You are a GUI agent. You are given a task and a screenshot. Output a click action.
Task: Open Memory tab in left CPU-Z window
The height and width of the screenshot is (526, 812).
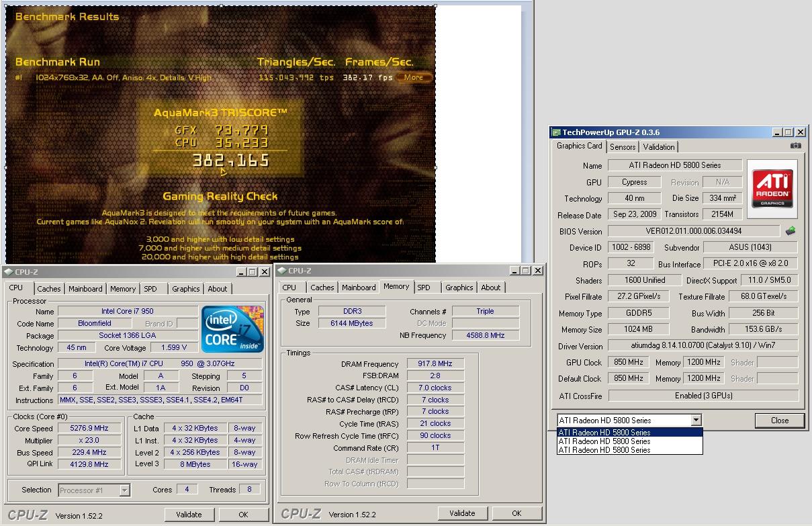(x=123, y=289)
